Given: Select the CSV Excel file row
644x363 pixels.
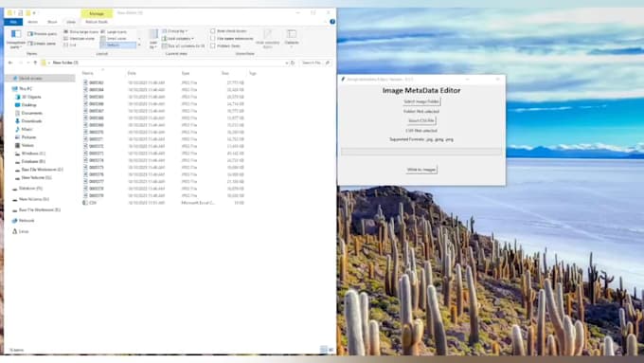Looking at the screenshot, I should [x=164, y=203].
